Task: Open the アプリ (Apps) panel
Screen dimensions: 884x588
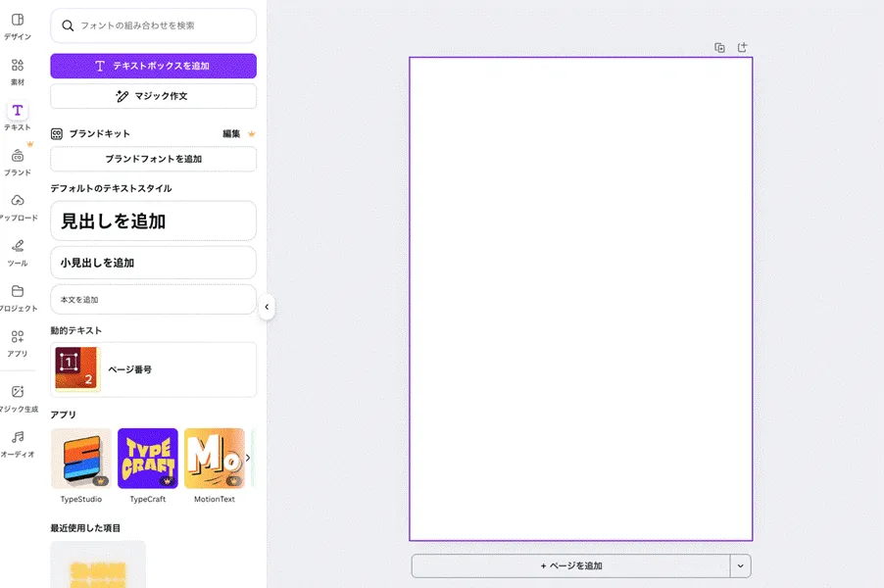Action: tap(17, 342)
